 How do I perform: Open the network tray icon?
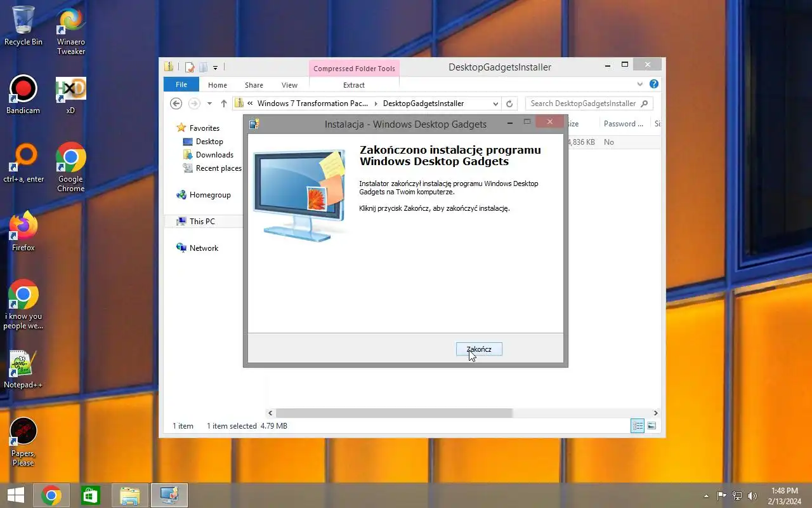click(737, 496)
